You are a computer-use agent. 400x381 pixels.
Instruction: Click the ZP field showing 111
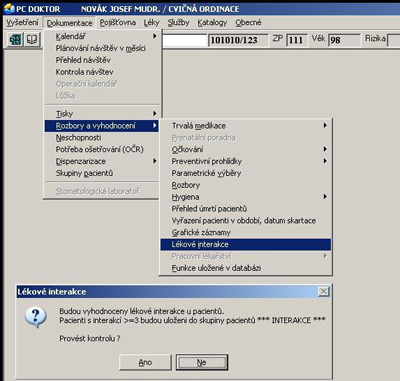(296, 40)
